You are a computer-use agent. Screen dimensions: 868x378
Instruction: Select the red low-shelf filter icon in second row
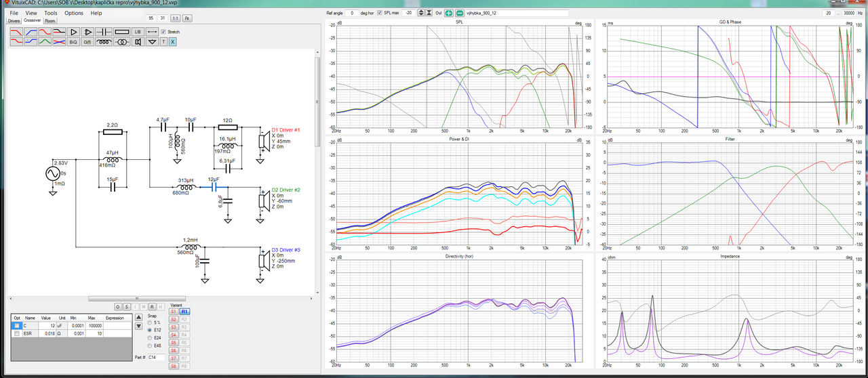click(16, 42)
